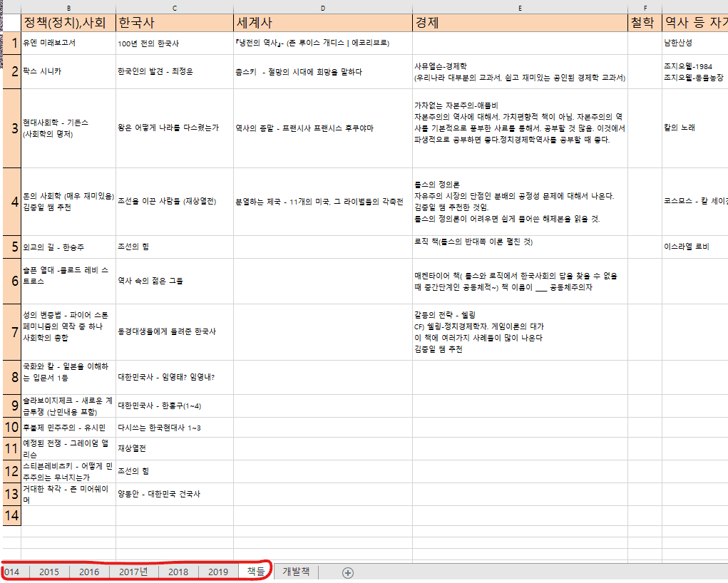Select narrow column F header
728x583 pixels.
645,7
